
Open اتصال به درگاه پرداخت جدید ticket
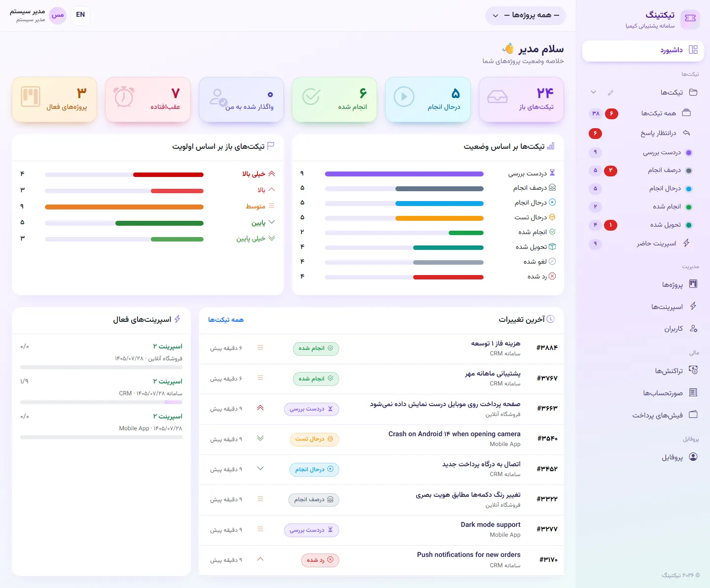point(381,470)
